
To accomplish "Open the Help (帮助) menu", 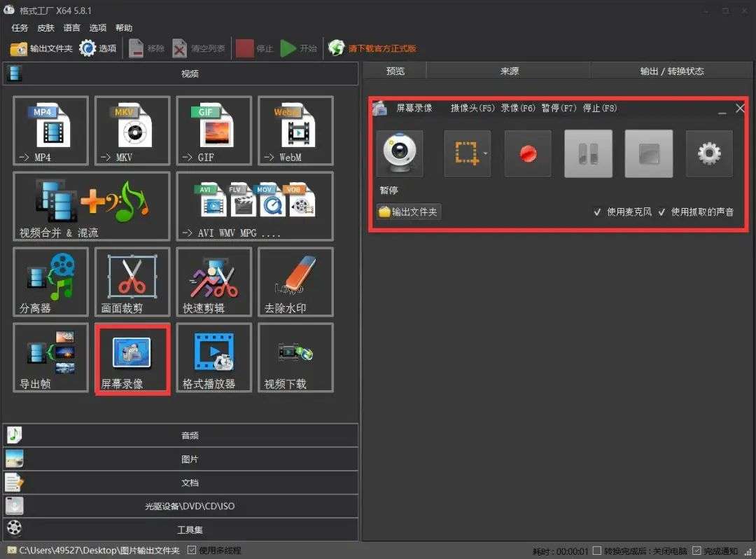I will [124, 28].
